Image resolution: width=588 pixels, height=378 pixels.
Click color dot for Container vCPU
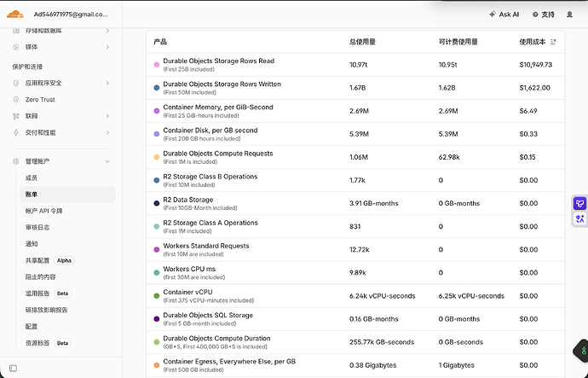(157, 296)
